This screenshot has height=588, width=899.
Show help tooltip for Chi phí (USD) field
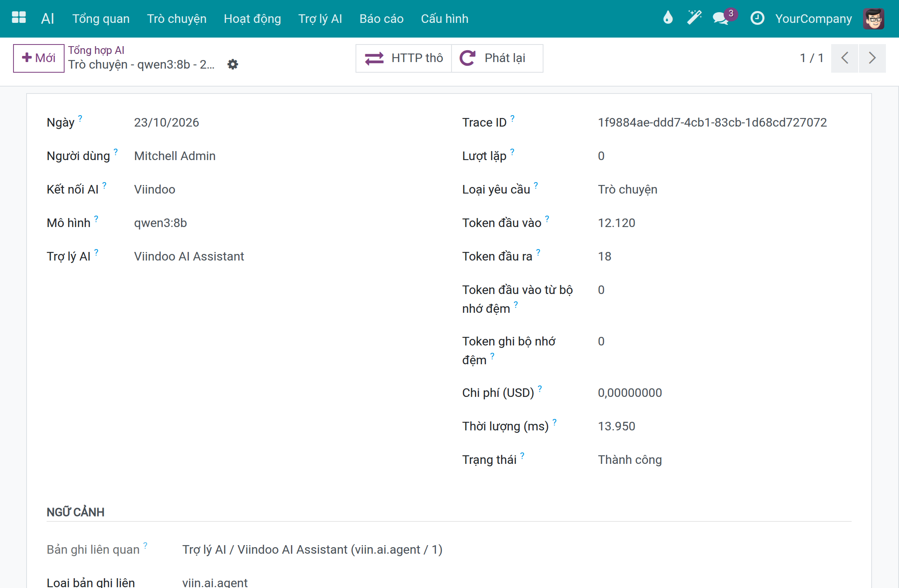point(540,388)
